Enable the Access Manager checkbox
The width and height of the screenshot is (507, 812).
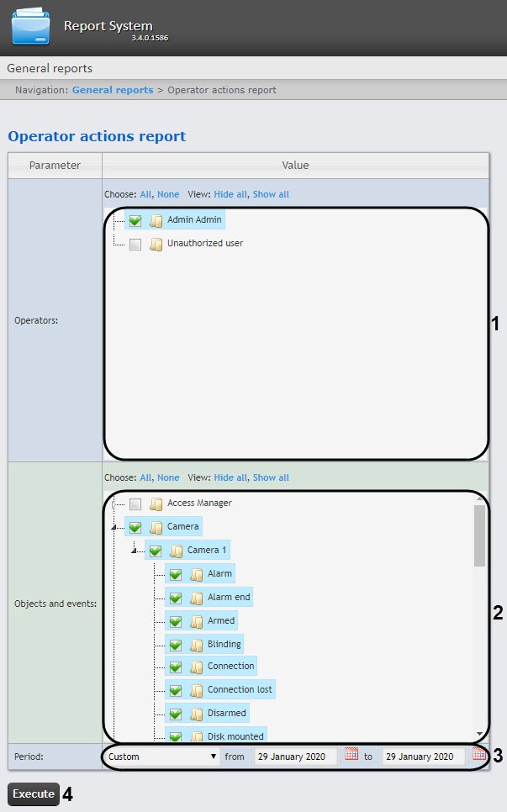[135, 504]
